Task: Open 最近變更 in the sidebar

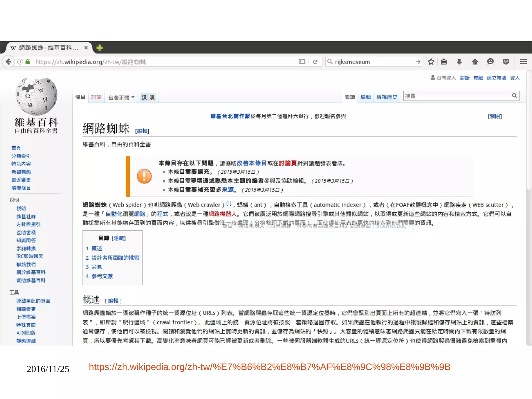Action: 21,180
